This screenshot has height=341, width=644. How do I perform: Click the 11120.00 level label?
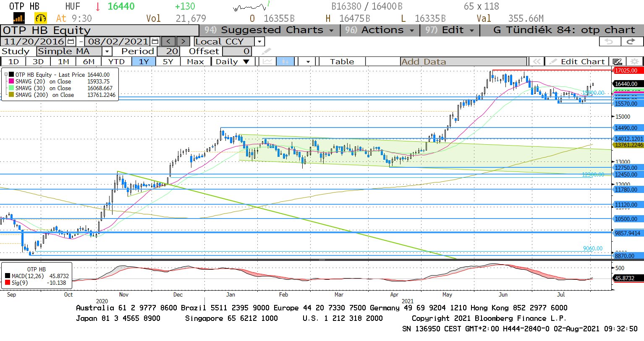click(x=628, y=205)
